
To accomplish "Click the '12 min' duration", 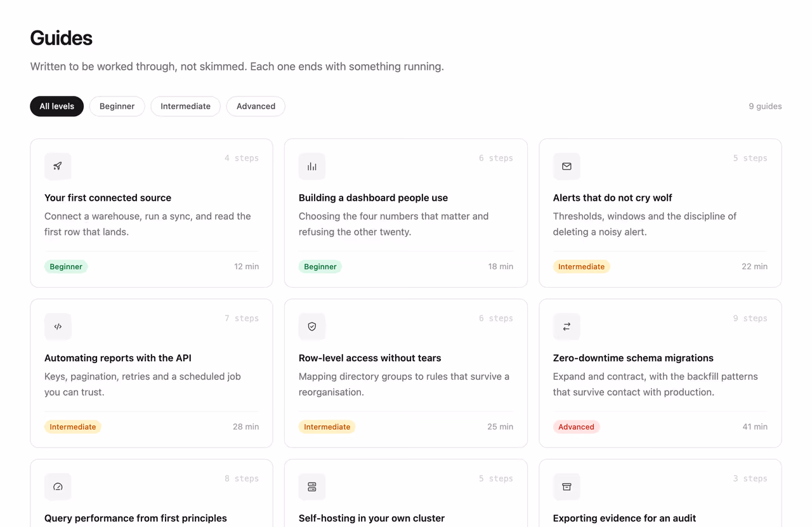I will coord(247,267).
